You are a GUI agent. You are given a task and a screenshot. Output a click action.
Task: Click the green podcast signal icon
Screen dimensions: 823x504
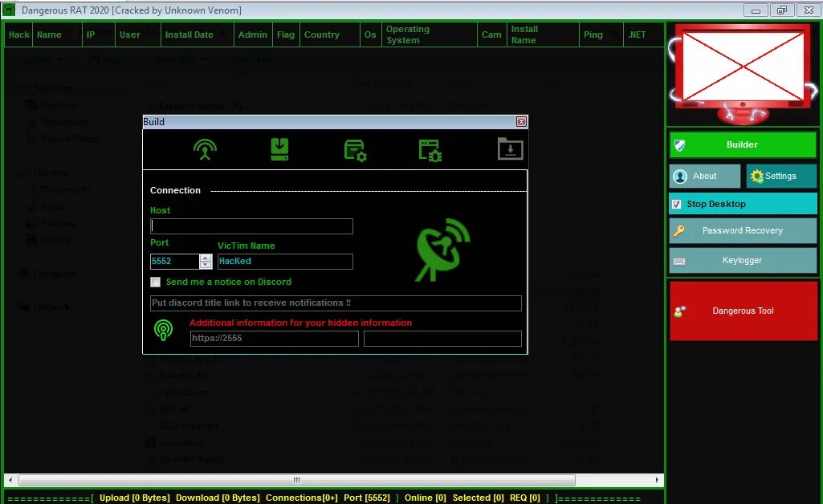point(163,330)
